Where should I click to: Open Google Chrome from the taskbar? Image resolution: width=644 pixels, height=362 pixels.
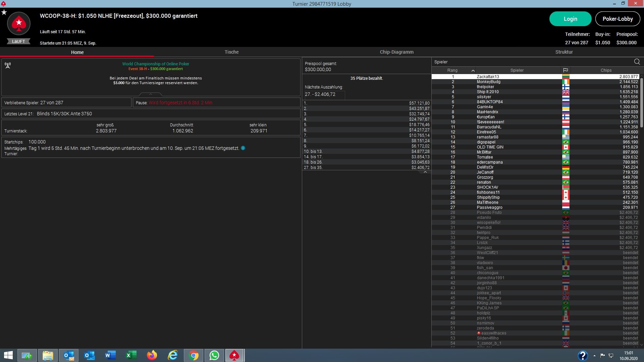(194, 355)
